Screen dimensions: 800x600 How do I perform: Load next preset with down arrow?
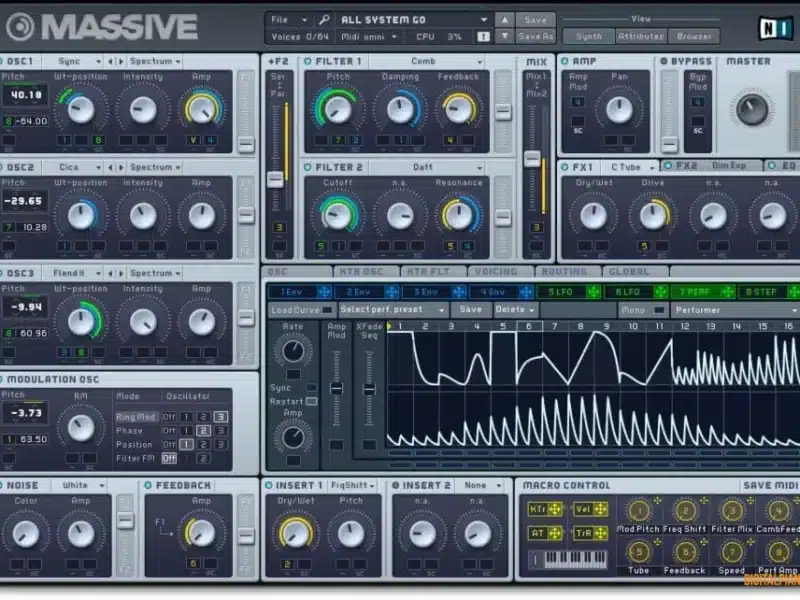[504, 36]
